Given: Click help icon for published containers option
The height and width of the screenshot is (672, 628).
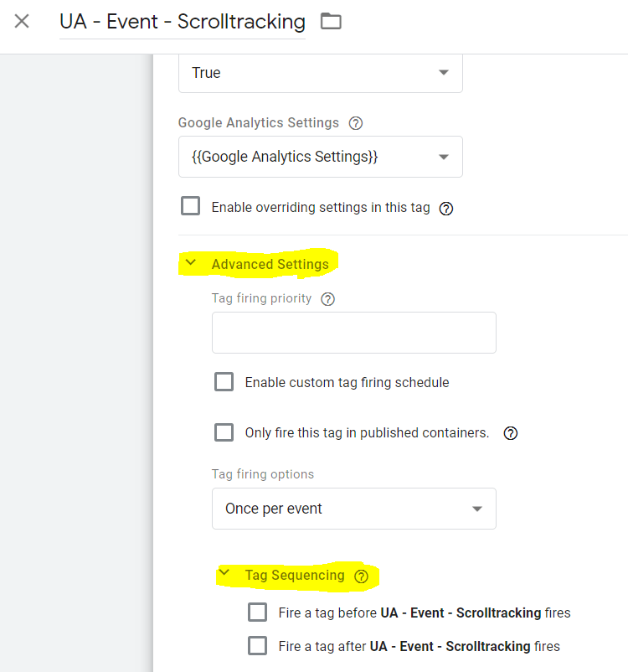Looking at the screenshot, I should coord(510,433).
